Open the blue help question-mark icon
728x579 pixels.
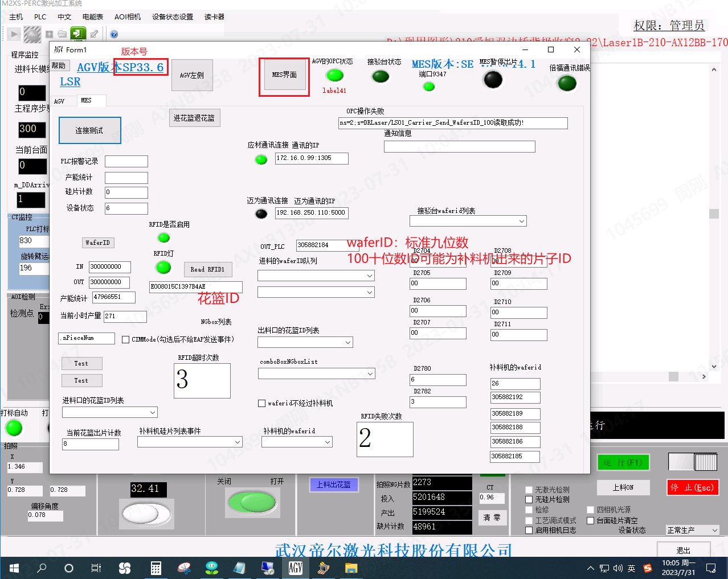click(114, 34)
